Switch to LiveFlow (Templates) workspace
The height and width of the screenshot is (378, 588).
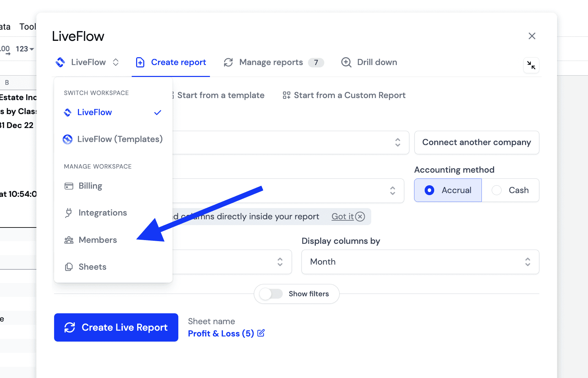[113, 139]
